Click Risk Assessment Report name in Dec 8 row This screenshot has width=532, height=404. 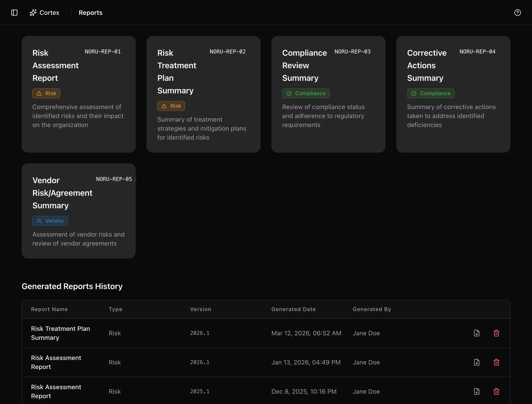56,391
